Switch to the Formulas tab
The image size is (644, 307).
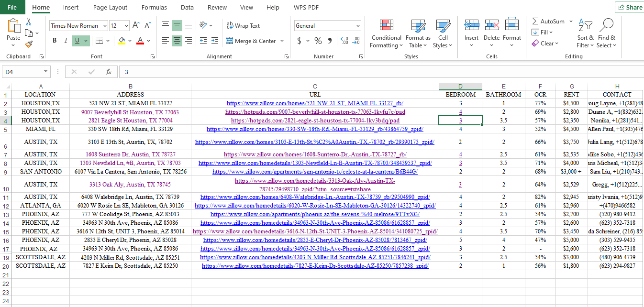[154, 7]
